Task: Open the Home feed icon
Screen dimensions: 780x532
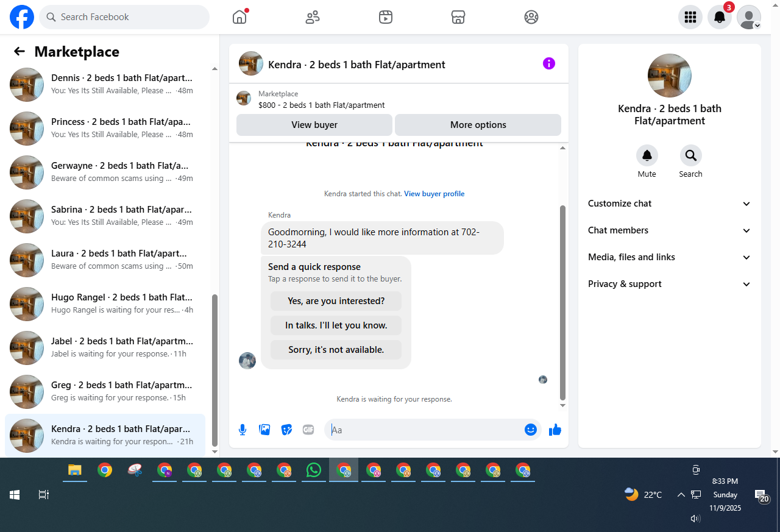Action: (239, 17)
